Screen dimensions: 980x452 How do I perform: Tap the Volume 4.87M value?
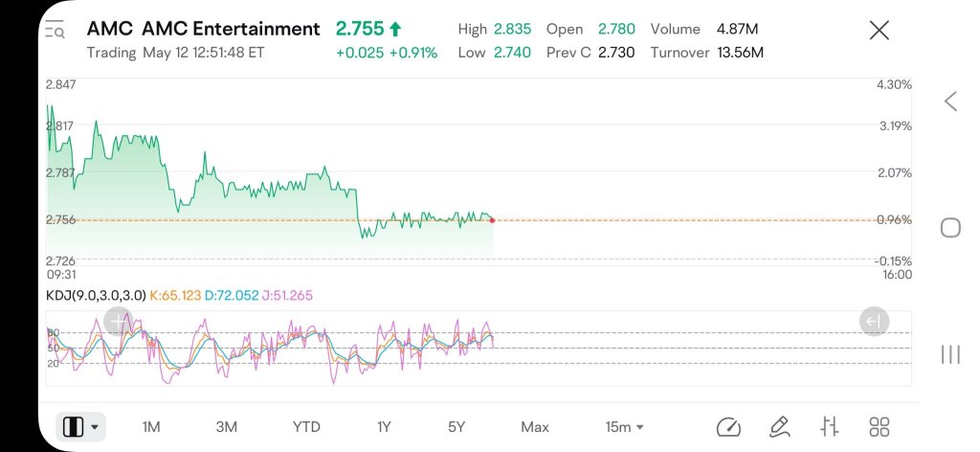pos(738,29)
